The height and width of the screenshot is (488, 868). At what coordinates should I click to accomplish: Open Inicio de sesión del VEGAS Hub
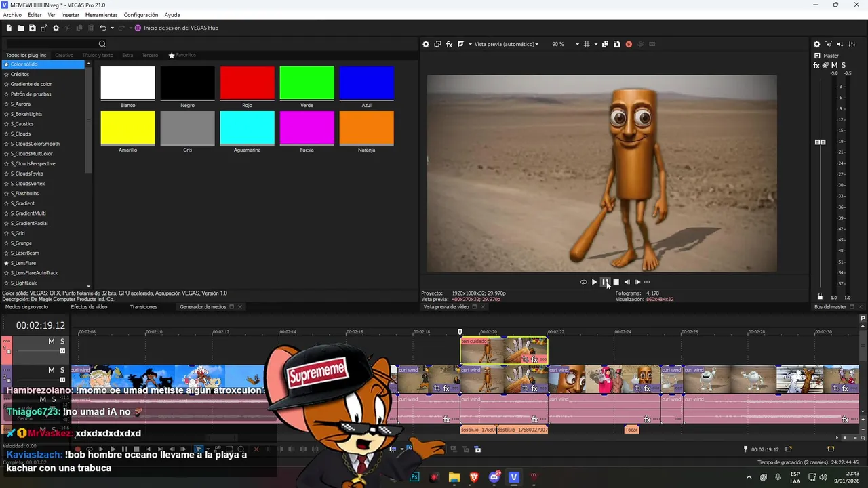pyautogui.click(x=176, y=28)
